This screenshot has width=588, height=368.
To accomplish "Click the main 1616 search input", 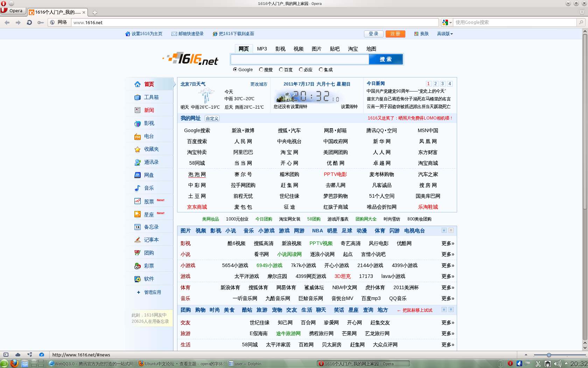I will (300, 59).
